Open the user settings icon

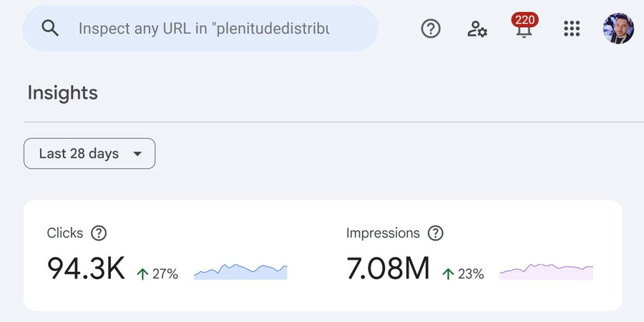coord(477,29)
